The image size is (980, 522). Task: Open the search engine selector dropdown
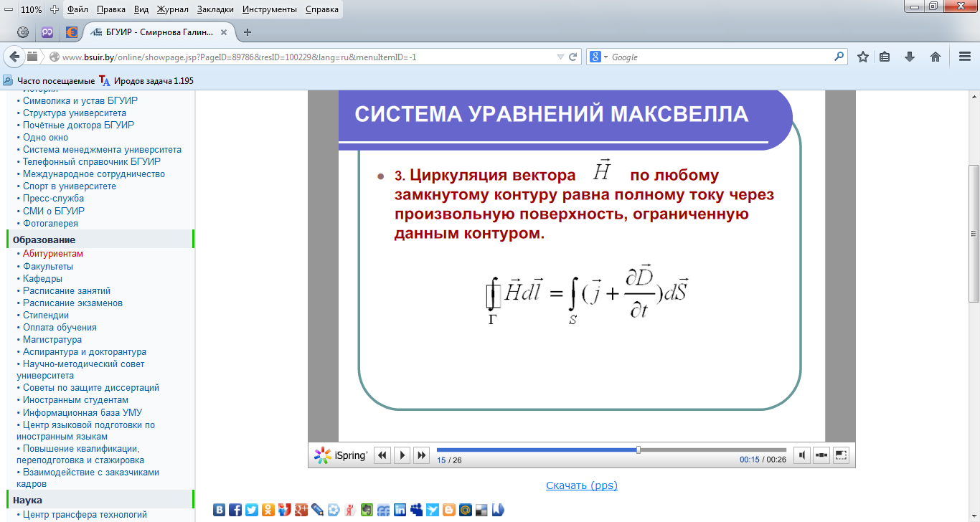(597, 57)
